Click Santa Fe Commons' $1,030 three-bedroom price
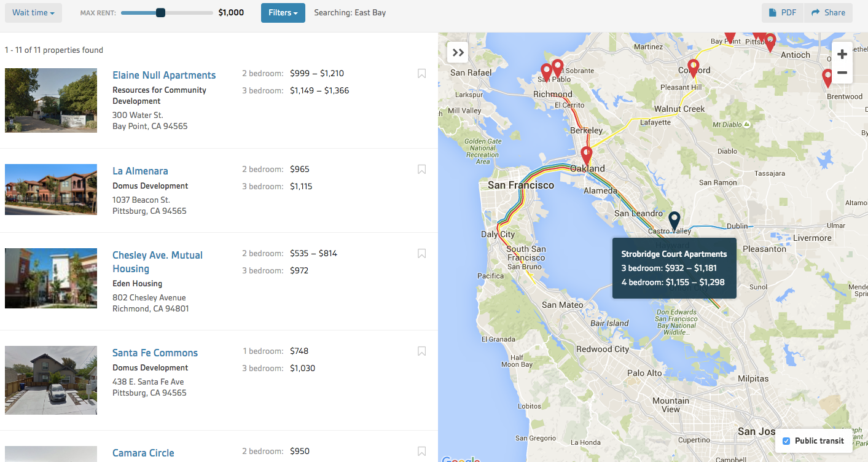This screenshot has height=462, width=868. pos(302,369)
